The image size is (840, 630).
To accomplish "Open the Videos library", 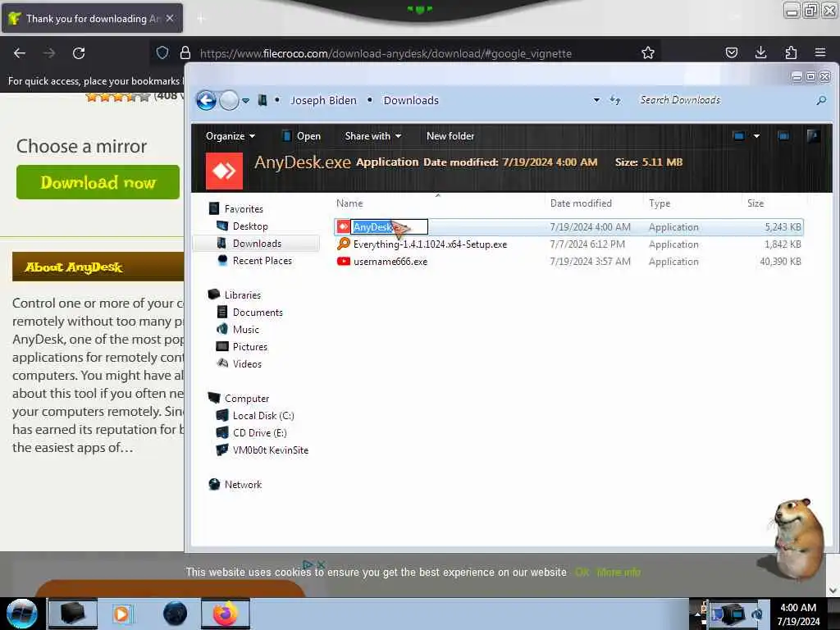I will tap(247, 363).
